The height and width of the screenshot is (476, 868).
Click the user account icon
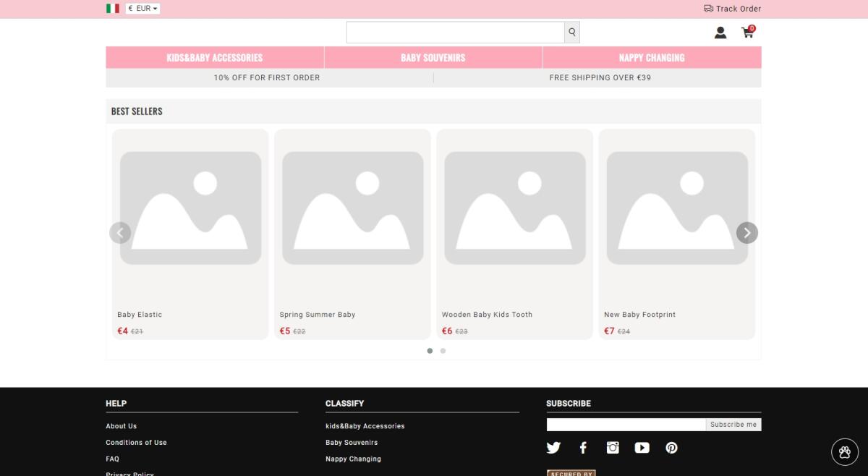tap(720, 32)
